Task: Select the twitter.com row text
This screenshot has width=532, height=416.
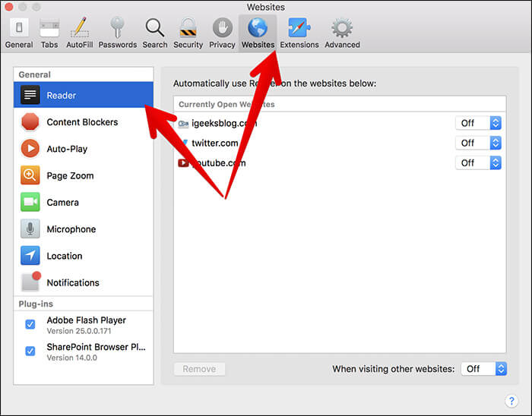Action: (x=215, y=143)
